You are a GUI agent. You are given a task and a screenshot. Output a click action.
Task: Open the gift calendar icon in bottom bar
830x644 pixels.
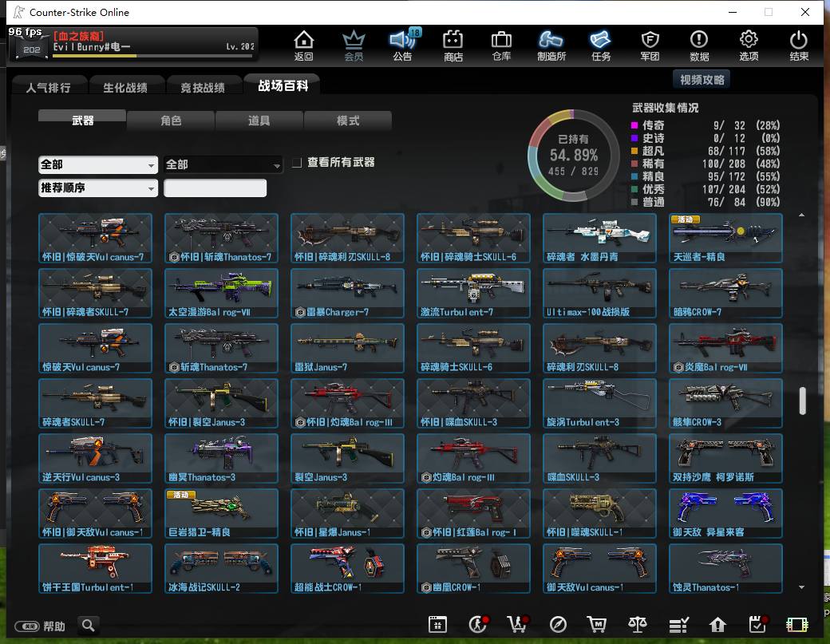437,625
